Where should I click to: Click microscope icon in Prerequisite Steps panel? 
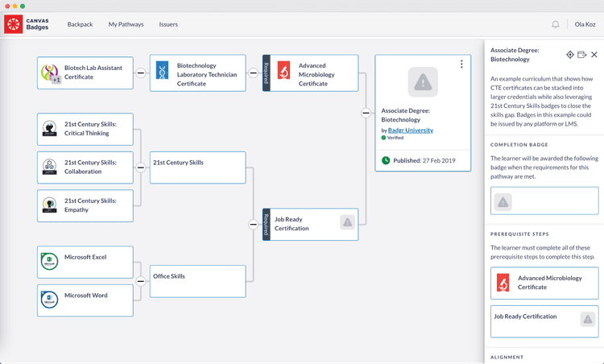point(503,283)
